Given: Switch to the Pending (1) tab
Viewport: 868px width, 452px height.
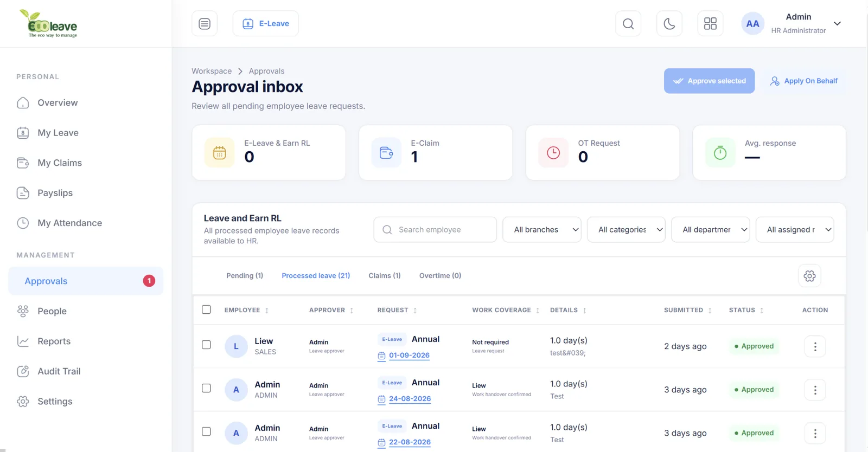Looking at the screenshot, I should (245, 276).
